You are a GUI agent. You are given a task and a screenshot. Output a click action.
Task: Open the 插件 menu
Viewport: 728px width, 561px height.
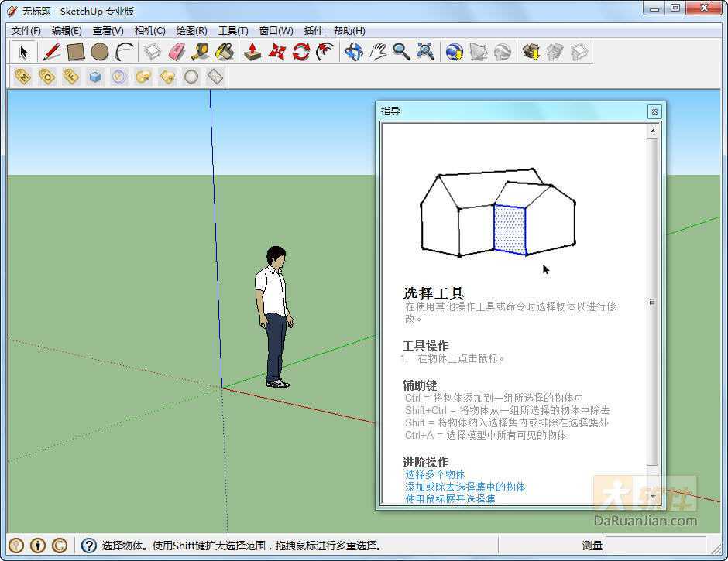tap(314, 31)
